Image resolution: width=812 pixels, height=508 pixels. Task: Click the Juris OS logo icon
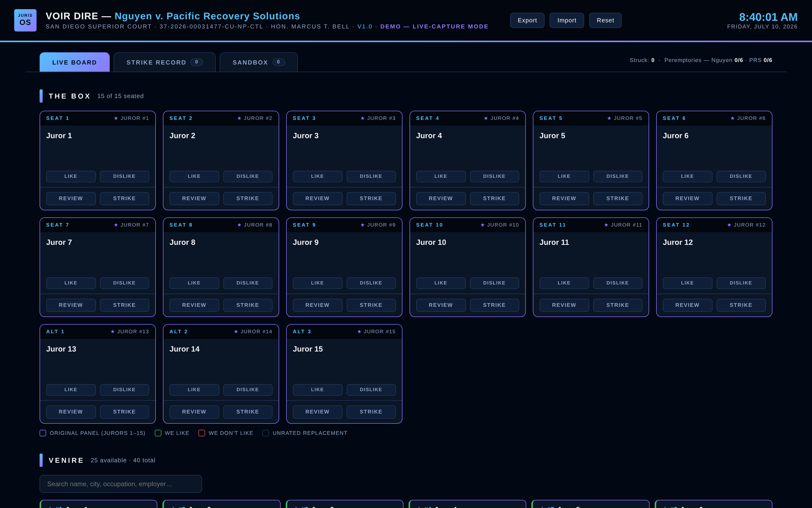coord(25,20)
